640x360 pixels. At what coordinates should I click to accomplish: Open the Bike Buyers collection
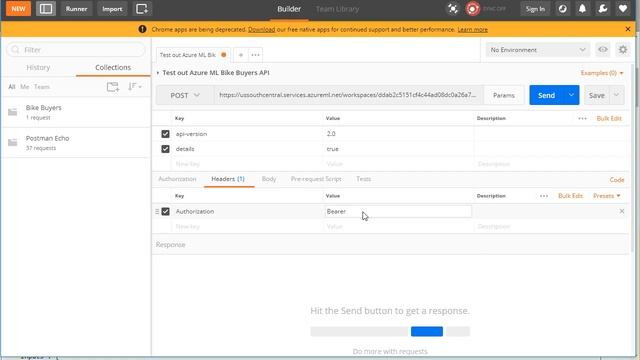tap(76, 112)
